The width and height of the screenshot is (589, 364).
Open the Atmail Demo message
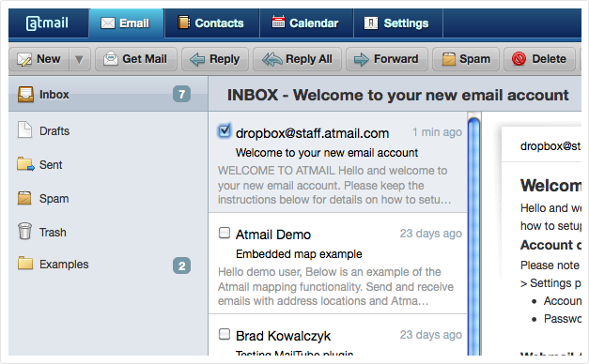[338, 264]
